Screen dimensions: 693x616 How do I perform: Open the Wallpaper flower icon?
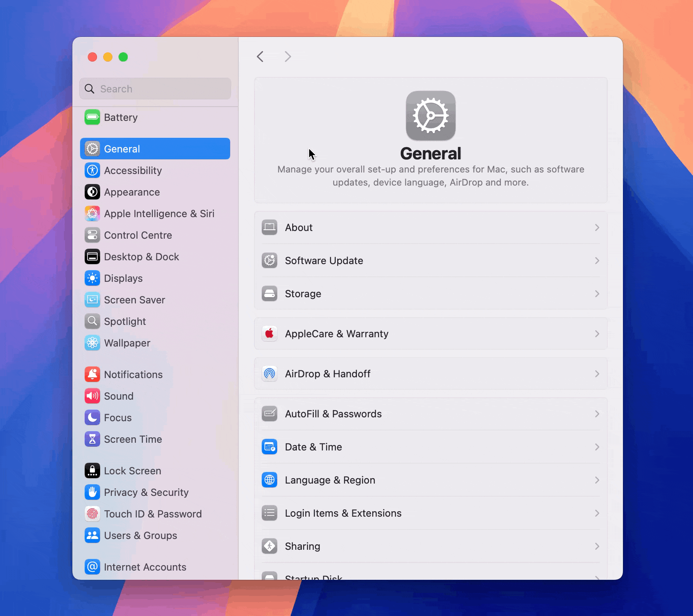[92, 343]
